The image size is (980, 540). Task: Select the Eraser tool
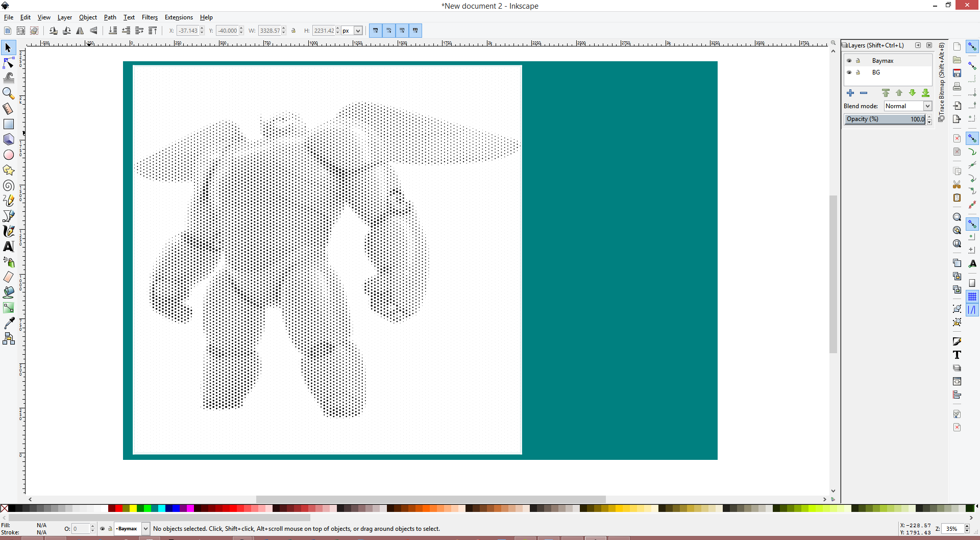[8, 277]
